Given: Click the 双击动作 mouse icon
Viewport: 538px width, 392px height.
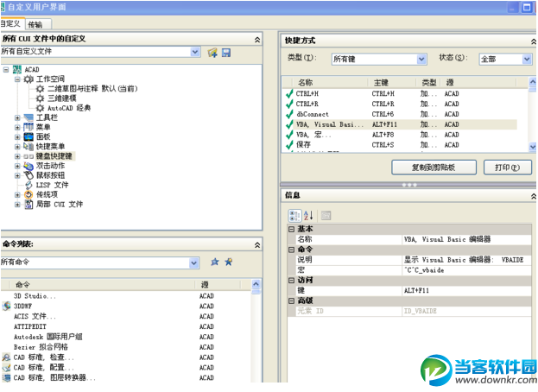Looking at the screenshot, I should (28, 166).
